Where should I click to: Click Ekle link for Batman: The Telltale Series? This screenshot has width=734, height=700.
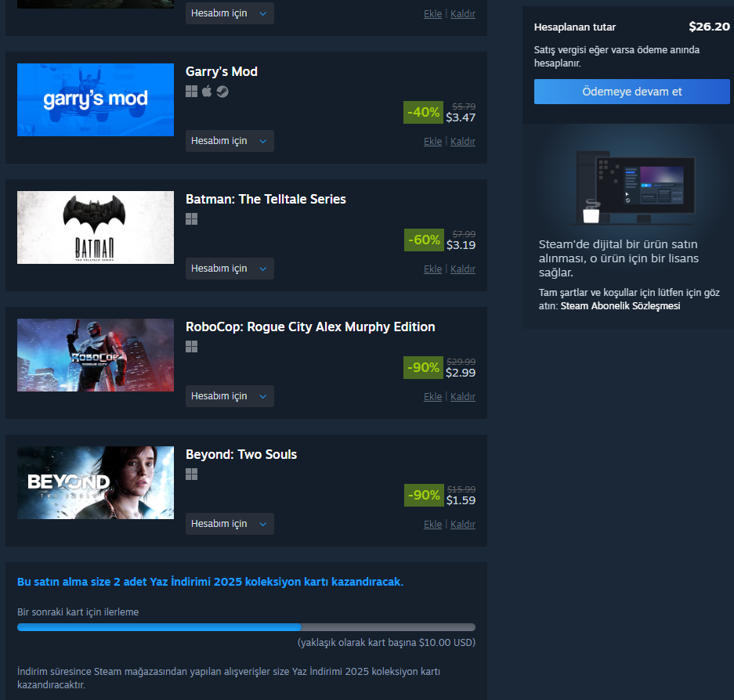coord(432,269)
